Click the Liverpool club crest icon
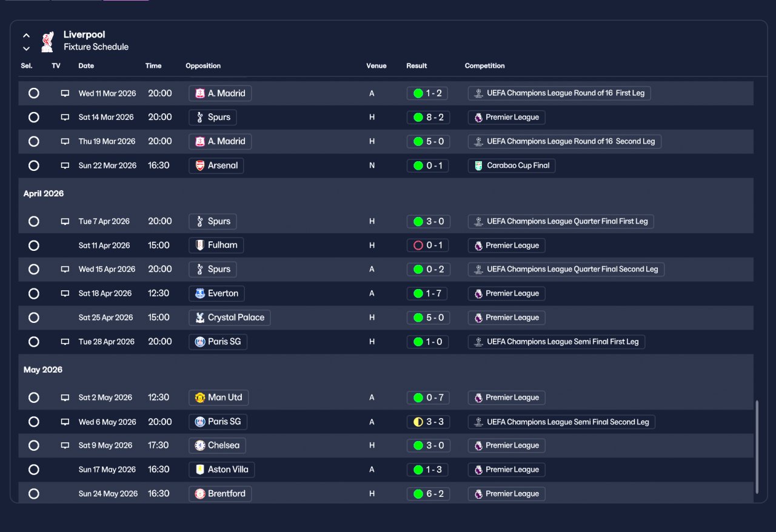The width and height of the screenshot is (776, 532). coord(47,41)
